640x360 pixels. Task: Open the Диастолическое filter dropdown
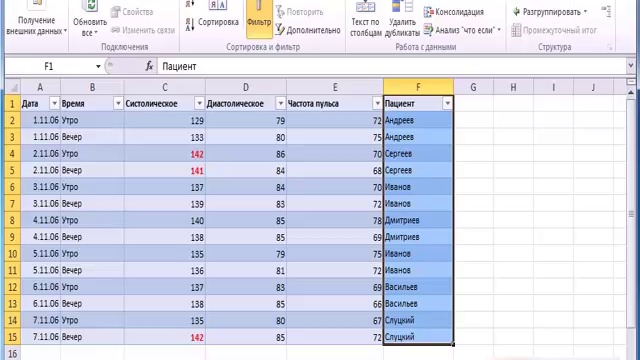280,104
